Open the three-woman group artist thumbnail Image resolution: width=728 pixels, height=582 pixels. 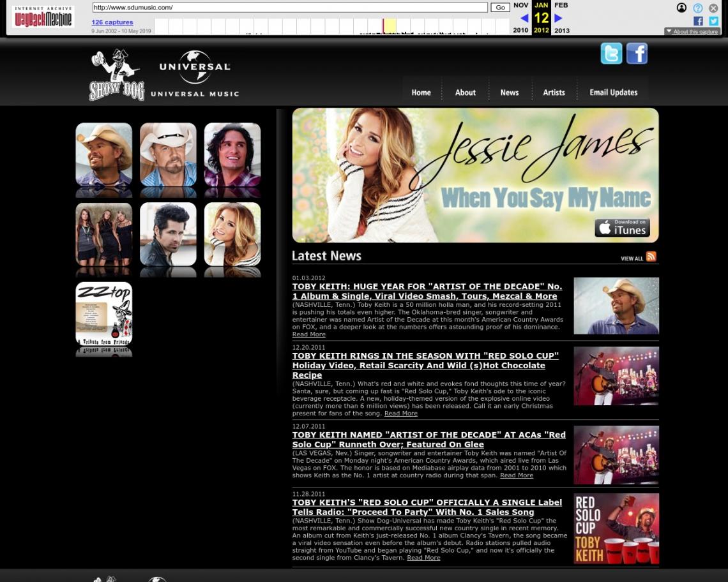coord(104,234)
